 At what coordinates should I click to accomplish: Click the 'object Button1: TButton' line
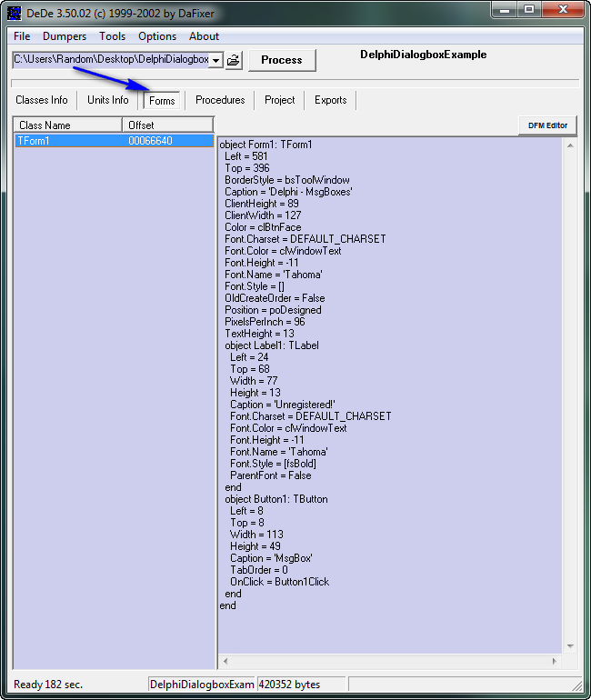click(x=276, y=499)
